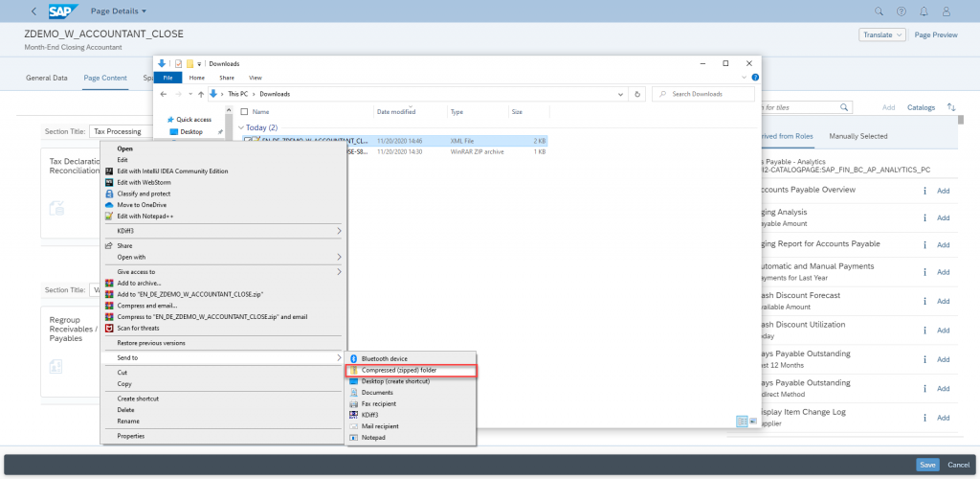Expand the Open with submenu

[340, 257]
